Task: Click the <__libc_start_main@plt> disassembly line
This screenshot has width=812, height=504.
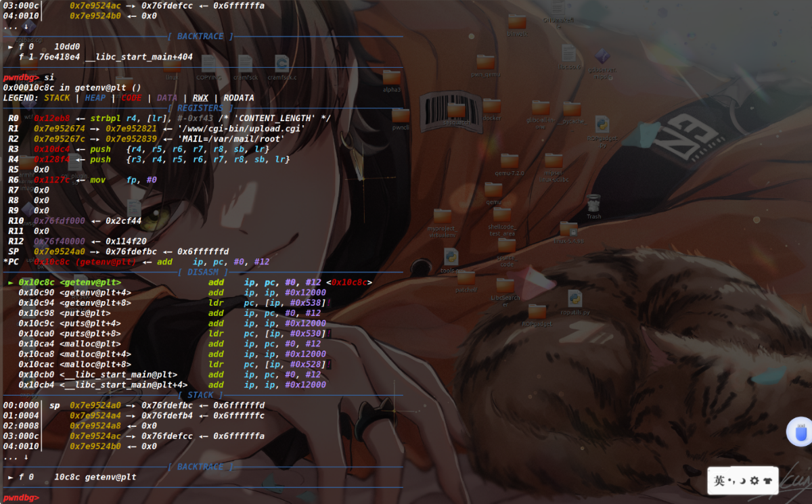Action: pyautogui.click(x=170, y=373)
